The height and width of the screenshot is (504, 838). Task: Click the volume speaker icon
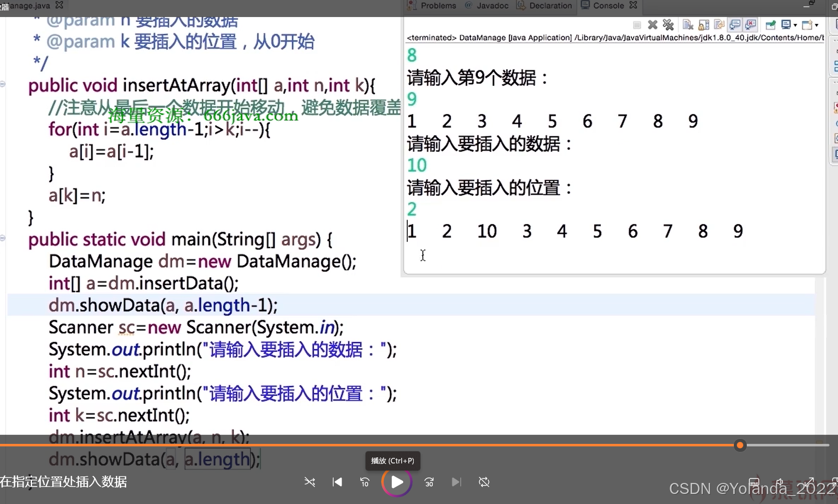pyautogui.click(x=780, y=482)
